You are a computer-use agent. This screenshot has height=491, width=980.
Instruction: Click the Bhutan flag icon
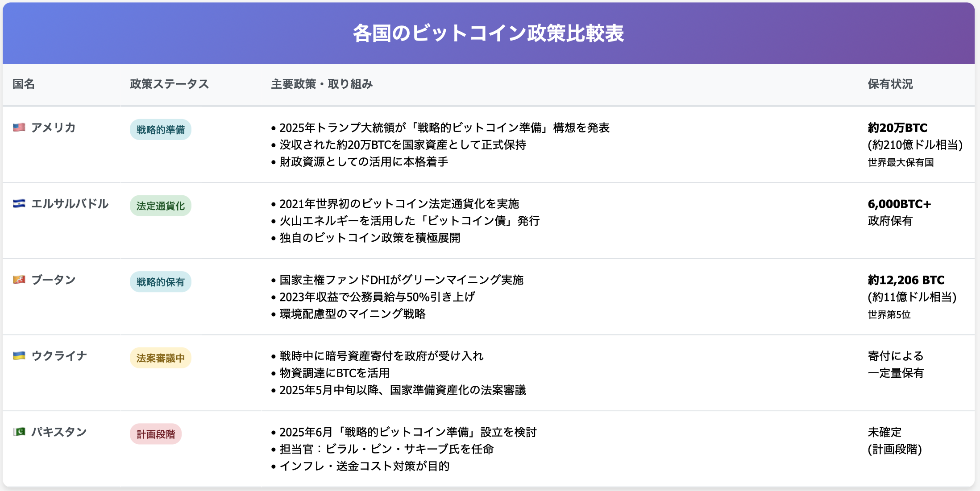pos(19,280)
